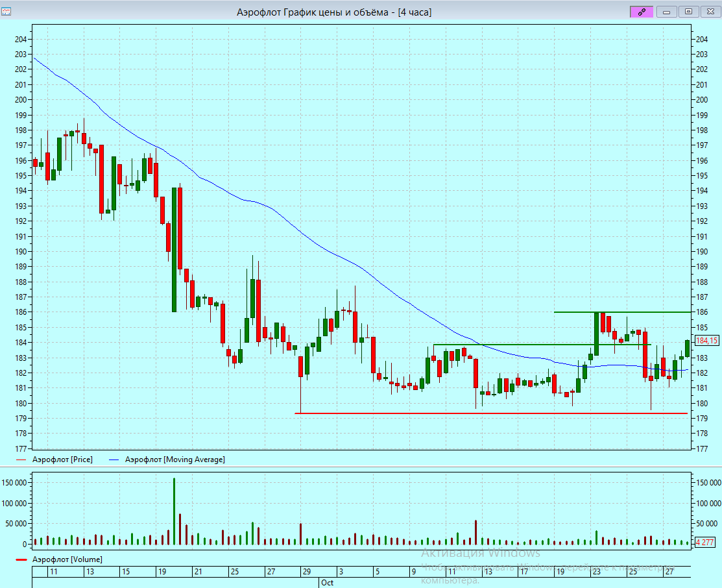Screen dimensions: 722x588
Task: Click the date label 11 at axis start
Action: click(54, 571)
